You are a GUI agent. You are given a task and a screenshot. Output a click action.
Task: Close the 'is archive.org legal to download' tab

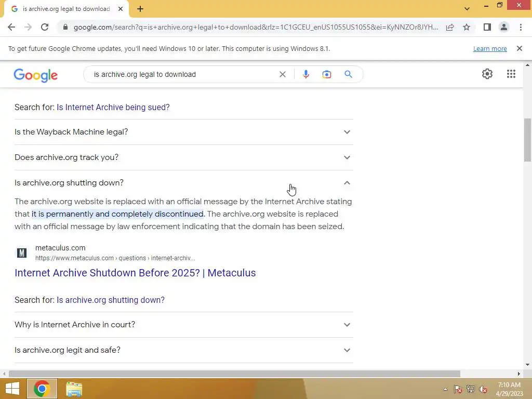(x=121, y=9)
